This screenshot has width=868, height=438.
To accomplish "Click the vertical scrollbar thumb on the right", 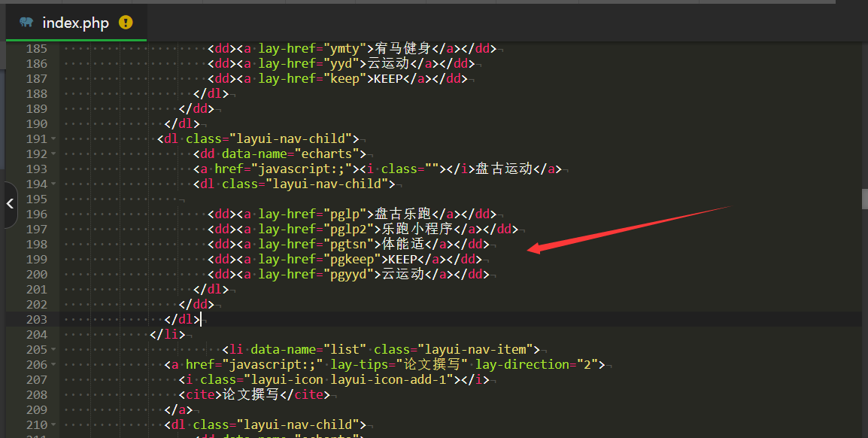I will pos(864,199).
